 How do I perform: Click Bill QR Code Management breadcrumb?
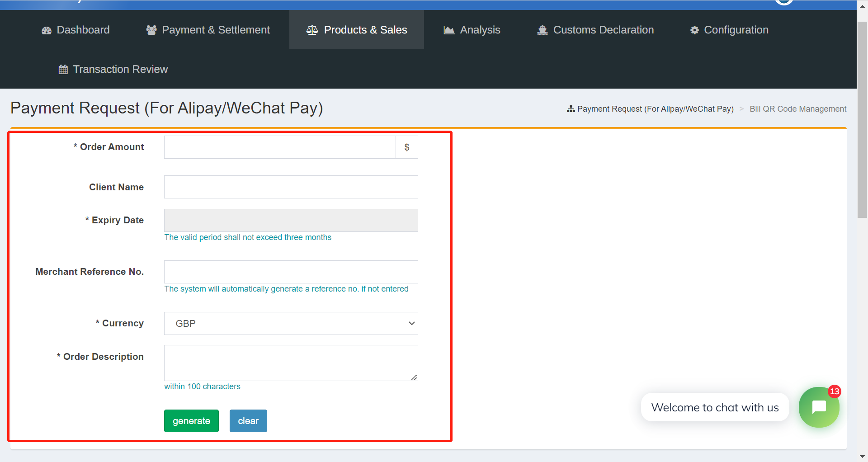click(x=798, y=109)
